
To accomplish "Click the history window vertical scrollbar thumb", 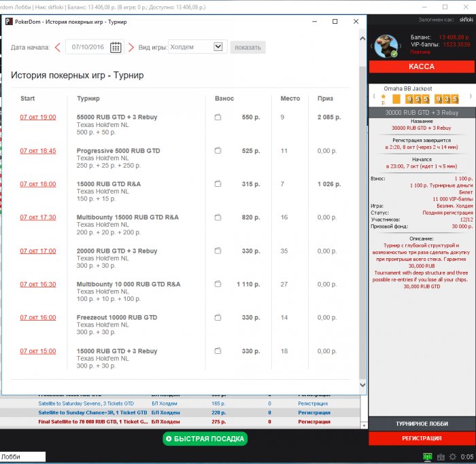I will (362, 222).
